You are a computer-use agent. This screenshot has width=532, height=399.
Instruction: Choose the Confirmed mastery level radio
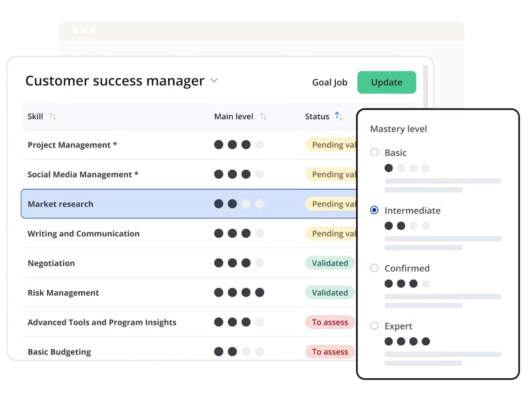374,268
